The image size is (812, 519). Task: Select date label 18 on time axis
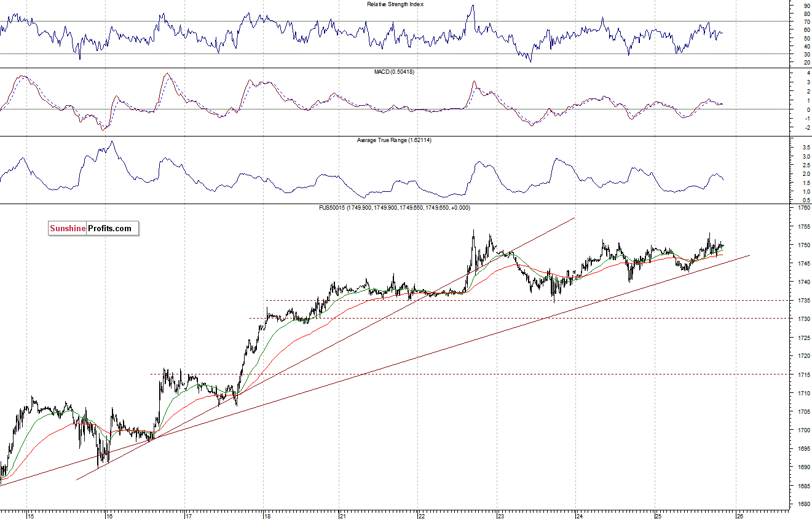(268, 515)
